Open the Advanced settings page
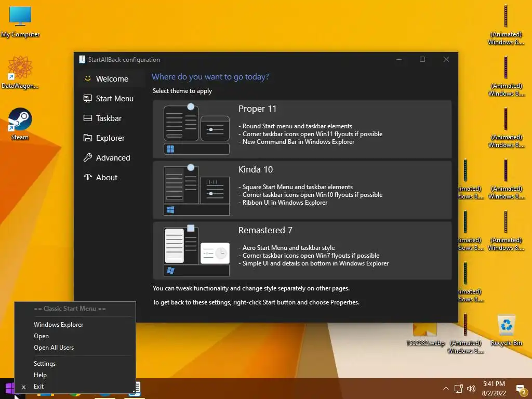532x399 pixels. [x=111, y=157]
